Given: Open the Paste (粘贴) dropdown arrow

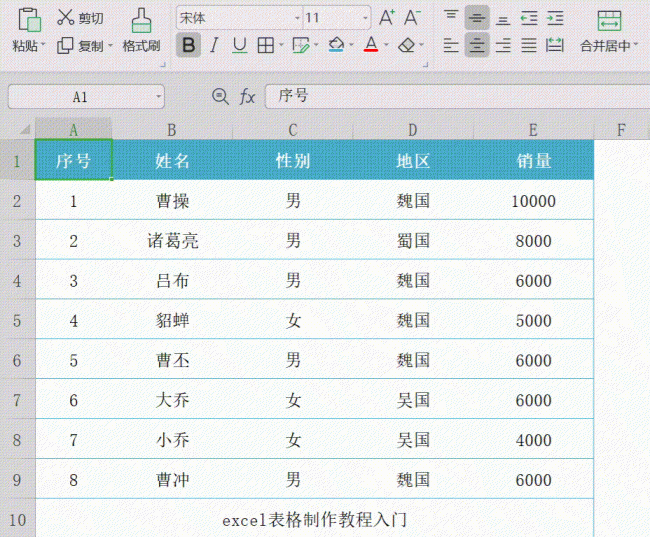Looking at the screenshot, I should coord(43,44).
